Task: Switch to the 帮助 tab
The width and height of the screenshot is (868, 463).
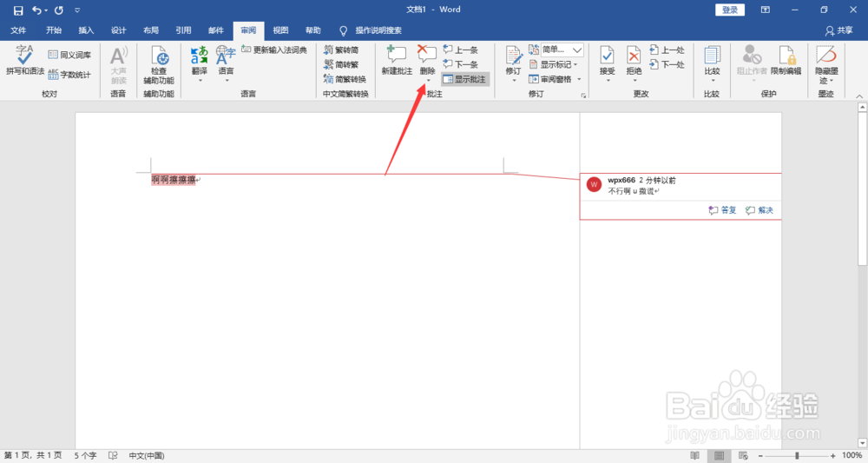Action: [312, 30]
